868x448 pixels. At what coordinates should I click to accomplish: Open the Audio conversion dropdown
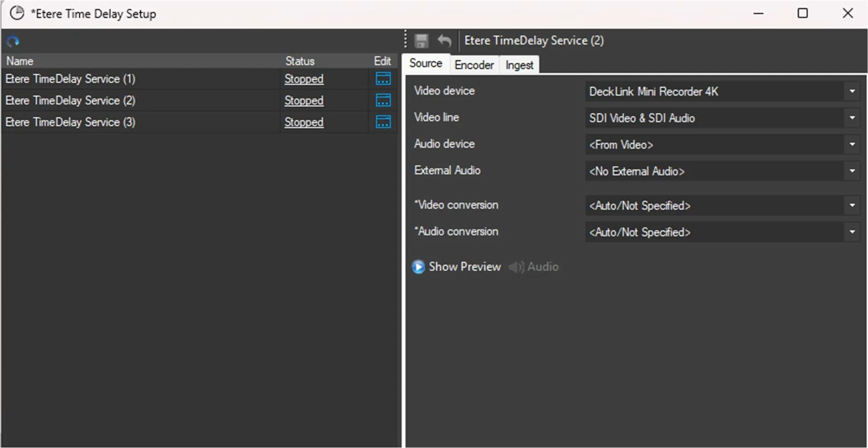click(852, 232)
